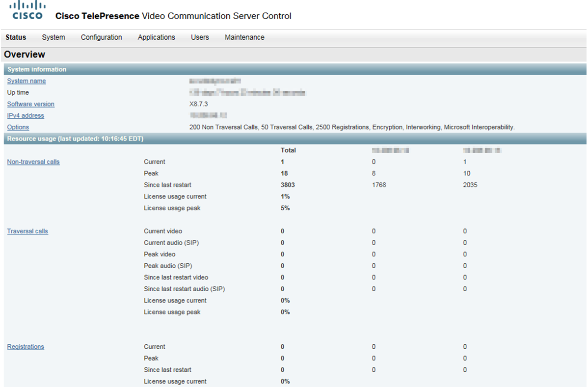Select the options list text starting '200 Non Traversal Calls'
Image resolution: width=588 pixels, height=388 pixels.
point(352,127)
